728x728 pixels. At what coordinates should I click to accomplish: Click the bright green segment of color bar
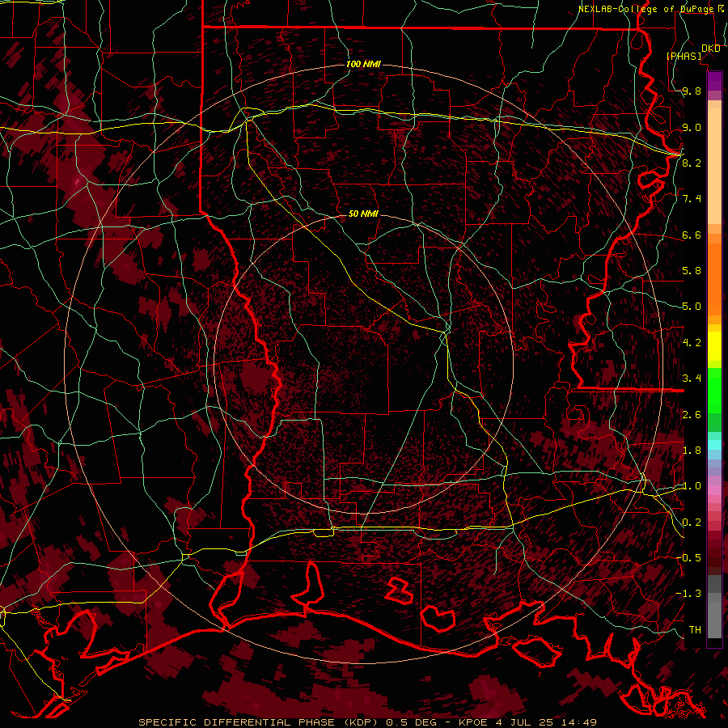pos(714,390)
